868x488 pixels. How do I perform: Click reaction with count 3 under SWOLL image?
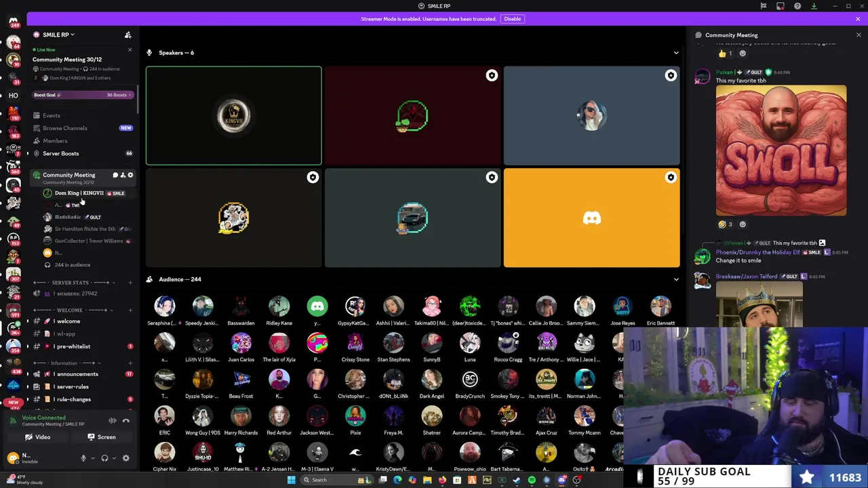[726, 224]
